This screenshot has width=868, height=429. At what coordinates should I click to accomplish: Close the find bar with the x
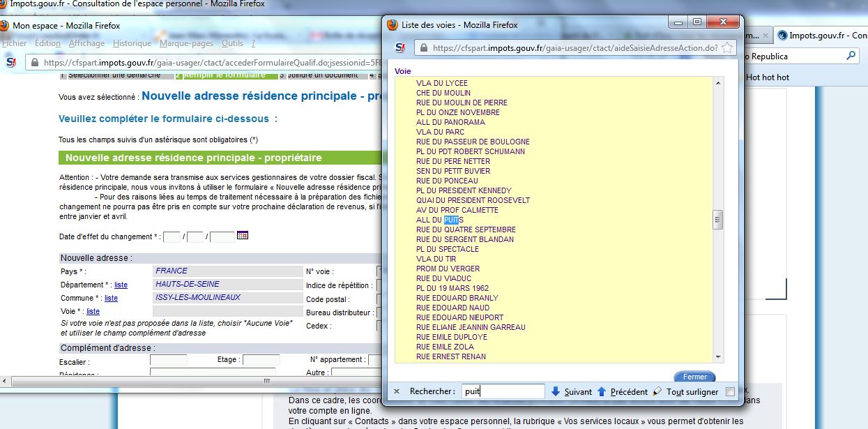click(x=397, y=392)
